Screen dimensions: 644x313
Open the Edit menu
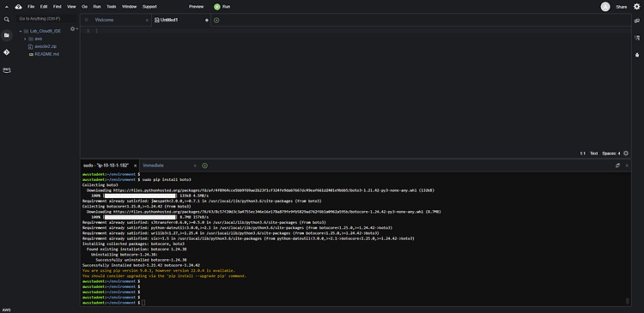tap(44, 7)
